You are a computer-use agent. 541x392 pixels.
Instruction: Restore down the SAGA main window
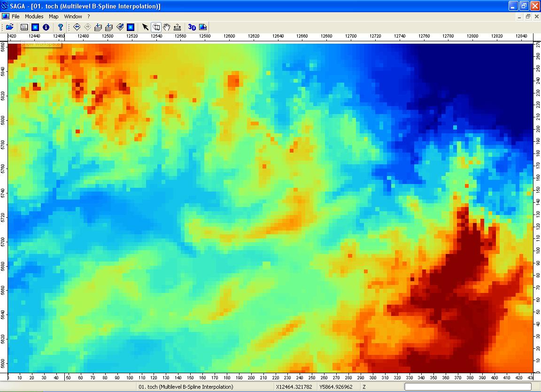pyautogui.click(x=524, y=6)
